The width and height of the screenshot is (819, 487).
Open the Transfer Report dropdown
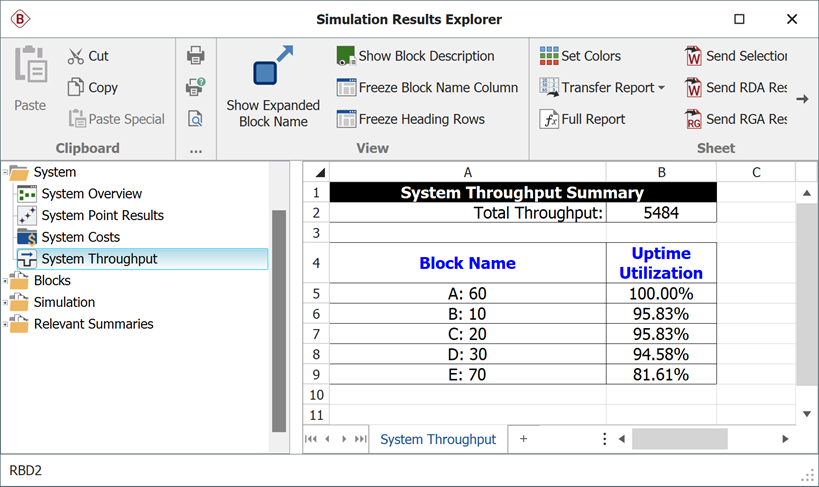tap(602, 87)
